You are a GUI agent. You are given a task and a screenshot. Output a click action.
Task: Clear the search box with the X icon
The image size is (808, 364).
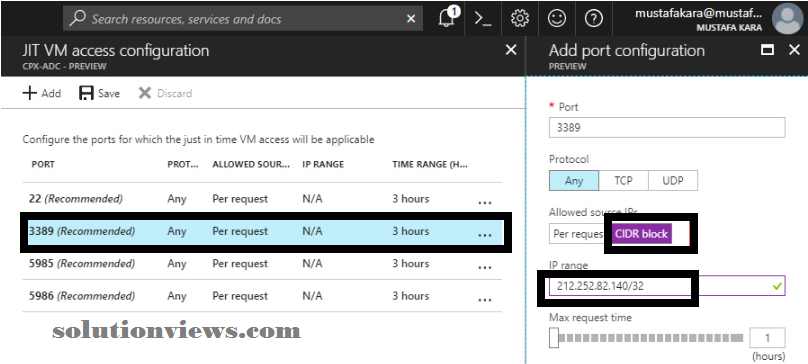point(411,19)
